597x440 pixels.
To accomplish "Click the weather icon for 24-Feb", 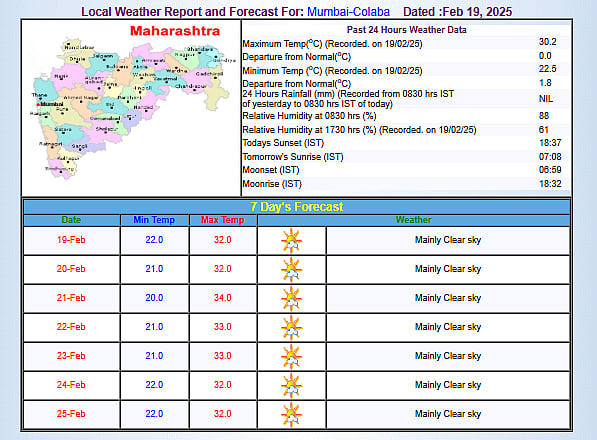I will (x=292, y=385).
